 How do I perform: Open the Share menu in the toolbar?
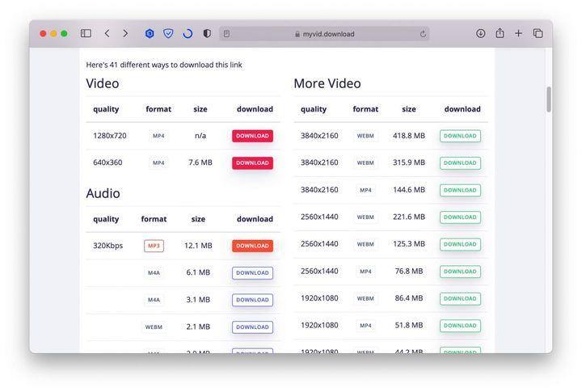pos(500,33)
